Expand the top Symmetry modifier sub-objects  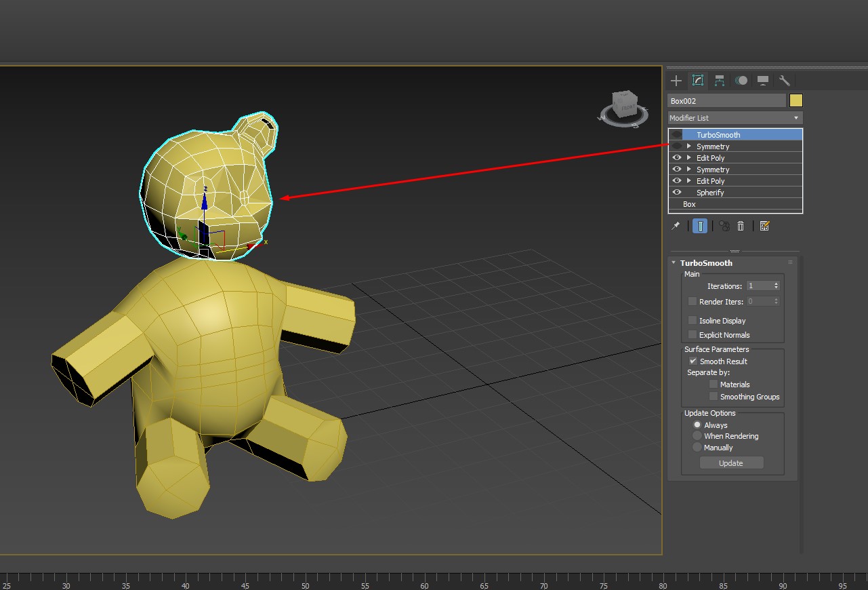pos(689,146)
